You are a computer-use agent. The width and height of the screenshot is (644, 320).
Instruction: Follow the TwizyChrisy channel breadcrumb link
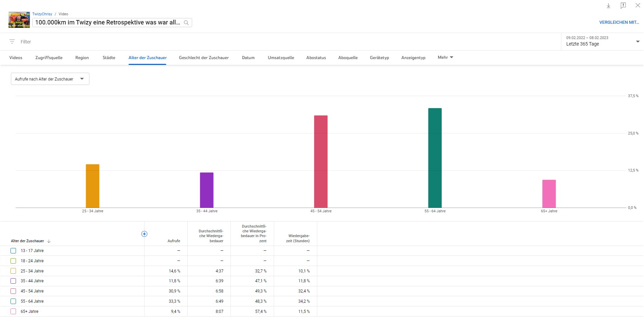(42, 14)
